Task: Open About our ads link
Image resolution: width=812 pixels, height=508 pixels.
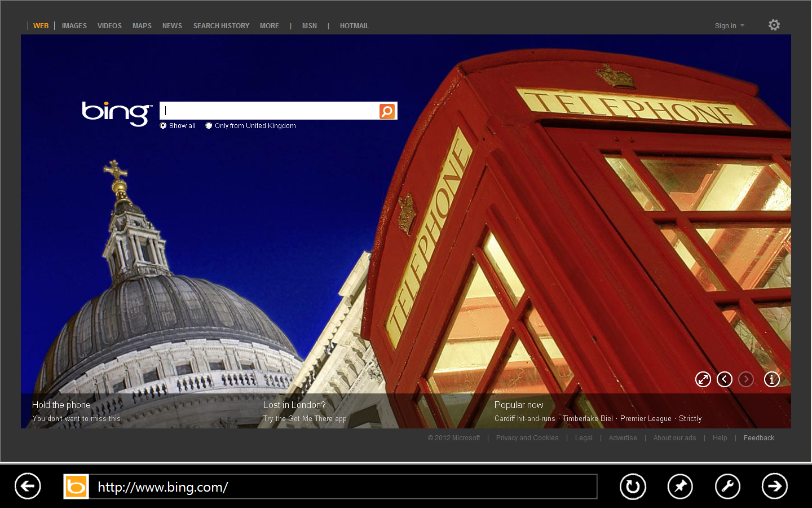Action: click(x=675, y=438)
